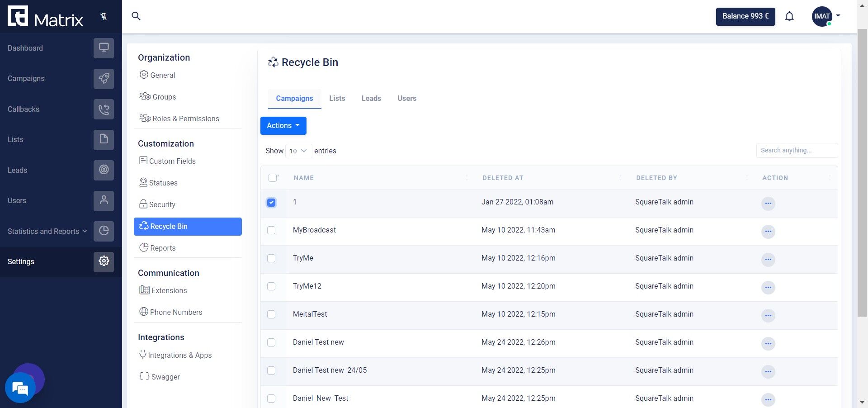Open Roles & Permissions settings
This screenshot has width=868, height=408.
(x=185, y=118)
